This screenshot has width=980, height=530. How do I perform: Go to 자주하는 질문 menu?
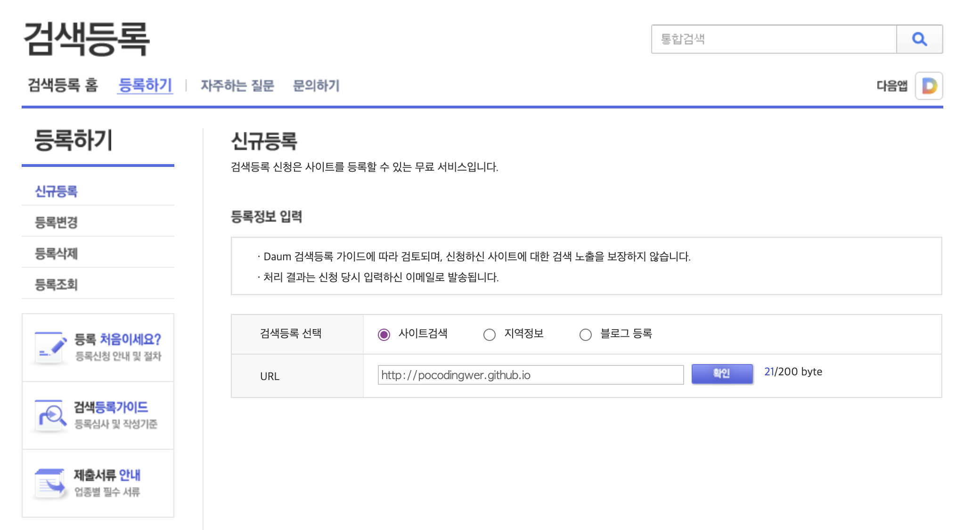click(x=237, y=85)
